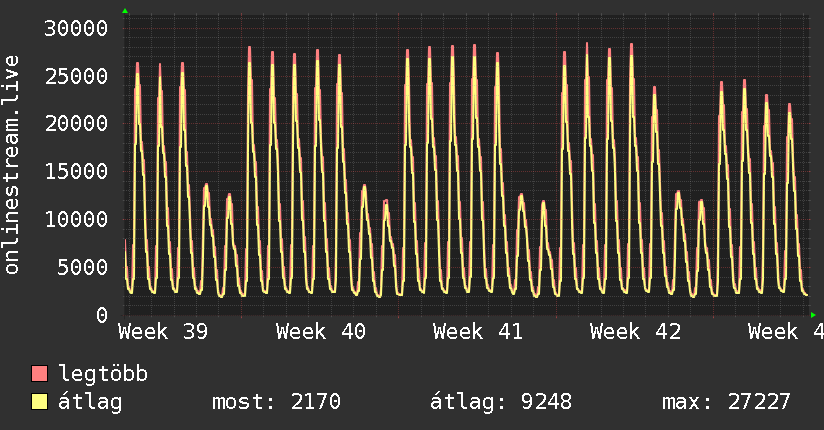Click the max: 27227 statistic
This screenshot has height=430, width=824.
pos(726,402)
